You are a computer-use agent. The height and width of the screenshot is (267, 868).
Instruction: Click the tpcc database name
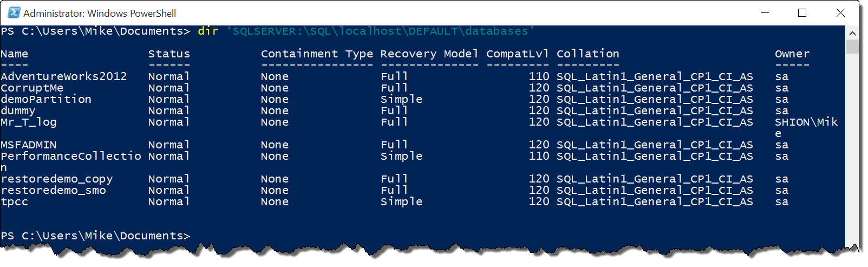[15, 202]
